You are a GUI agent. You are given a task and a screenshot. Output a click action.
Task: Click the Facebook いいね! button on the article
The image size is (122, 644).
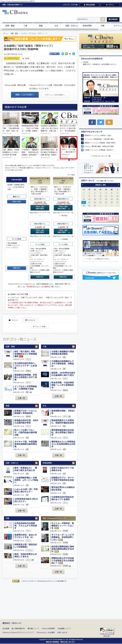coord(54,54)
